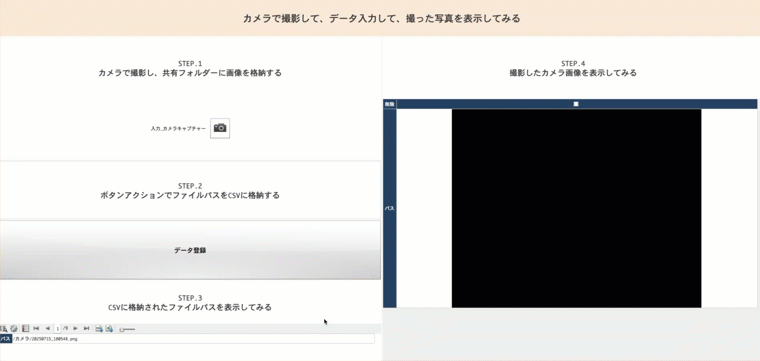This screenshot has width=760, height=361.
Task: Click the print settings icon in toolbar
Action: (14, 329)
